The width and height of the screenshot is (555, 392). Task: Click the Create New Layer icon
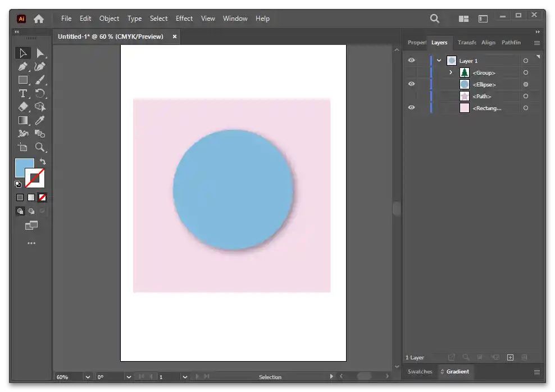(510, 357)
